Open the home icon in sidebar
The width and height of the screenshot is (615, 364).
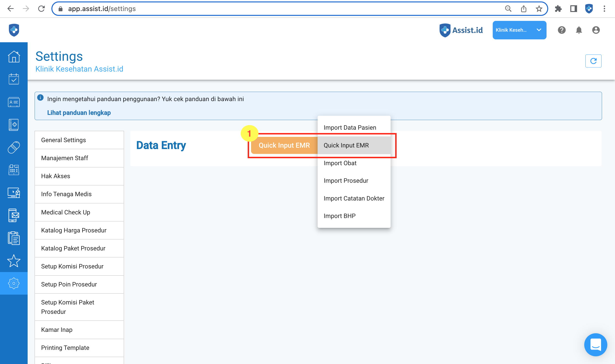pyautogui.click(x=14, y=57)
